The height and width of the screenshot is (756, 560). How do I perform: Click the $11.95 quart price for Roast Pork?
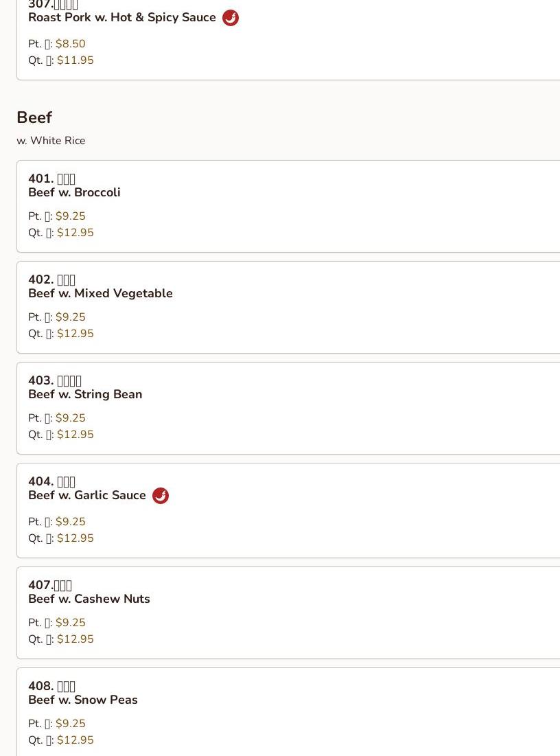pyautogui.click(x=75, y=60)
